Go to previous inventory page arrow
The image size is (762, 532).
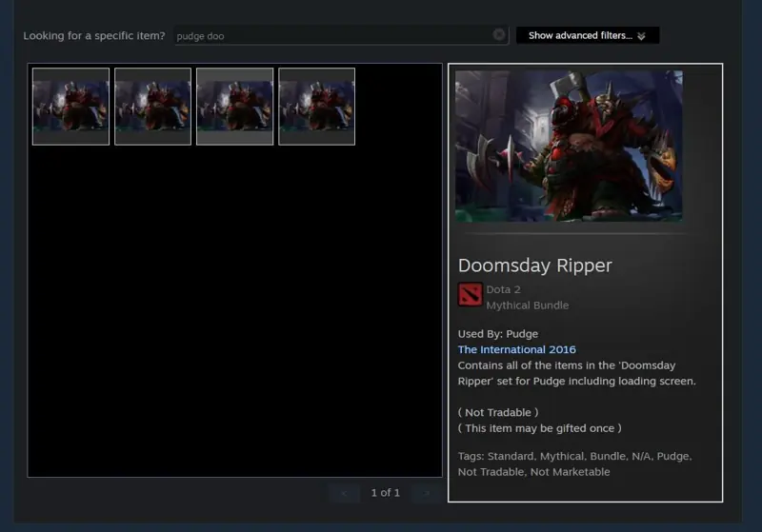[344, 493]
